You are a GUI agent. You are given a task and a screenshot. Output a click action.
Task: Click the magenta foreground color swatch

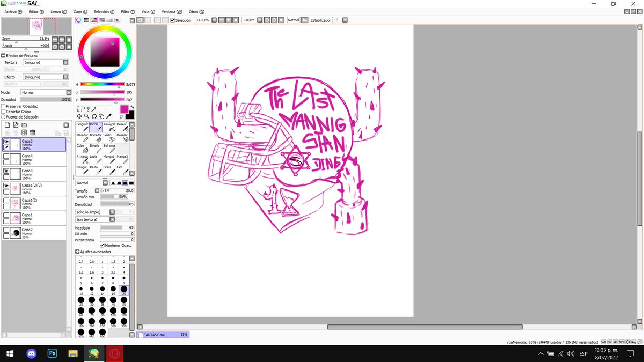click(124, 109)
